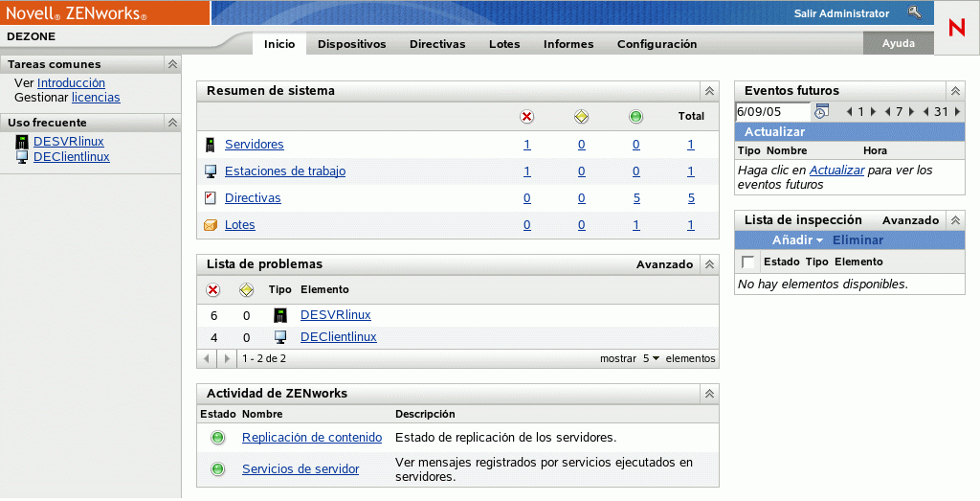This screenshot has height=501, width=980.
Task: Collapse the Actividad de ZENworks panel
Action: [709, 394]
